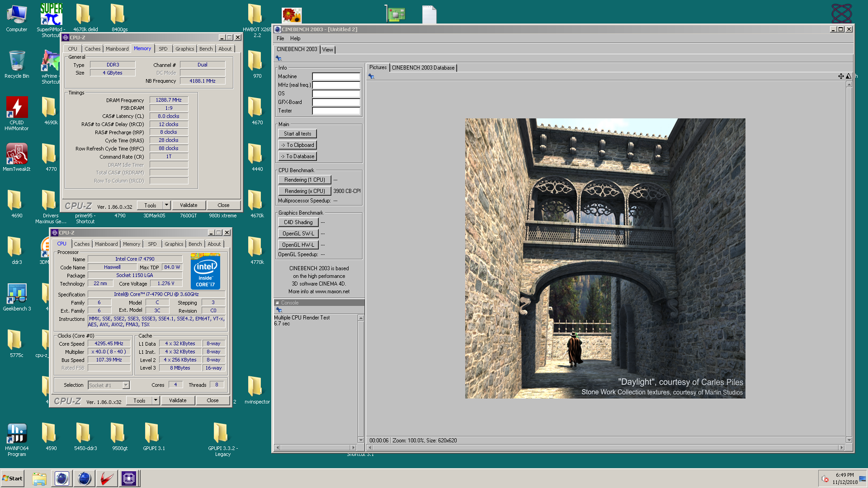
Task: Run the OpenGL HW-L test
Action: tap(298, 245)
